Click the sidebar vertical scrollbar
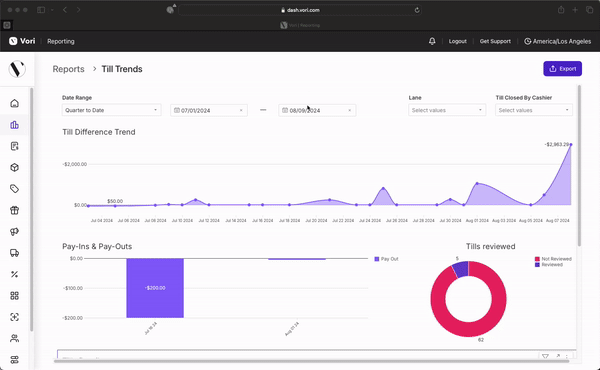The width and height of the screenshot is (600, 370). (31, 209)
